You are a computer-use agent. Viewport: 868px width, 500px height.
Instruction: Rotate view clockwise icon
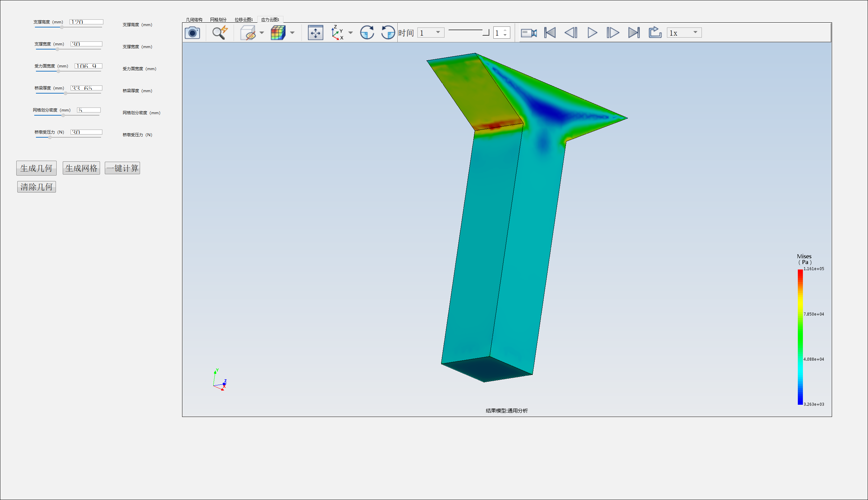[367, 33]
